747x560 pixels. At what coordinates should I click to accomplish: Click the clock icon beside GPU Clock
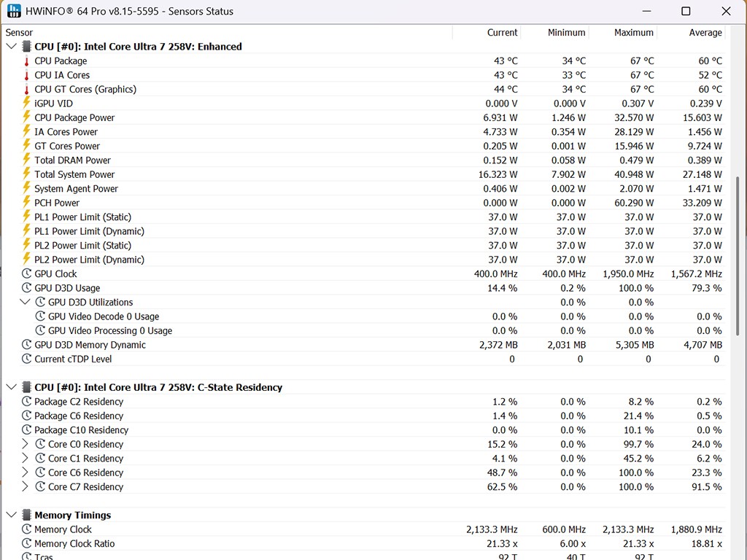[27, 274]
